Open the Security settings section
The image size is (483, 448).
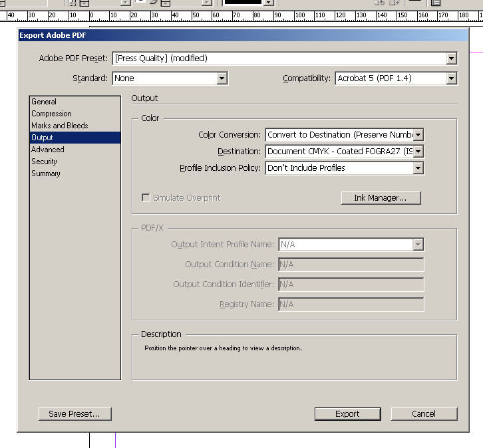pyautogui.click(x=75, y=162)
